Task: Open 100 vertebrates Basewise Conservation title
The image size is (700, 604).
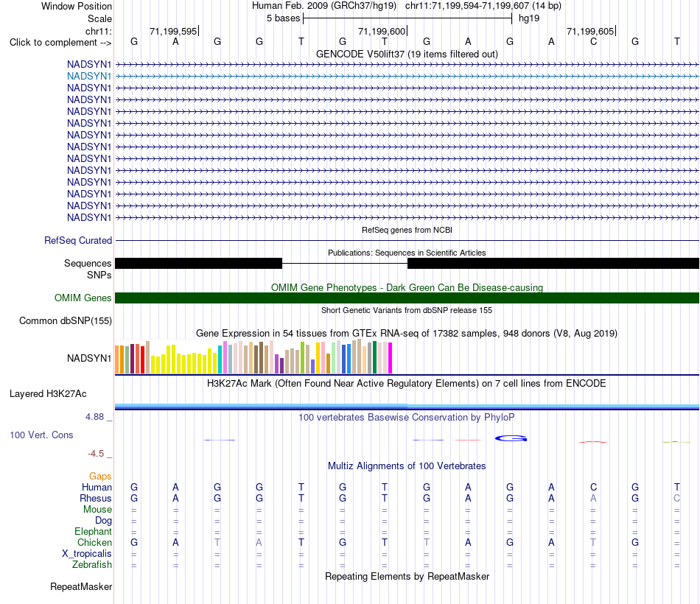Action: [407, 418]
